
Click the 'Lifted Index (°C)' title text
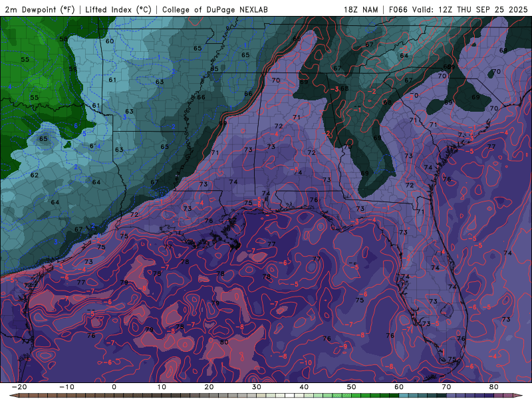click(x=118, y=9)
